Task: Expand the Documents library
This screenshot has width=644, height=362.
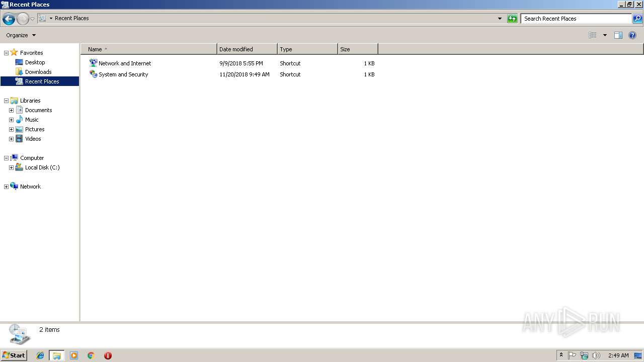Action: point(11,110)
